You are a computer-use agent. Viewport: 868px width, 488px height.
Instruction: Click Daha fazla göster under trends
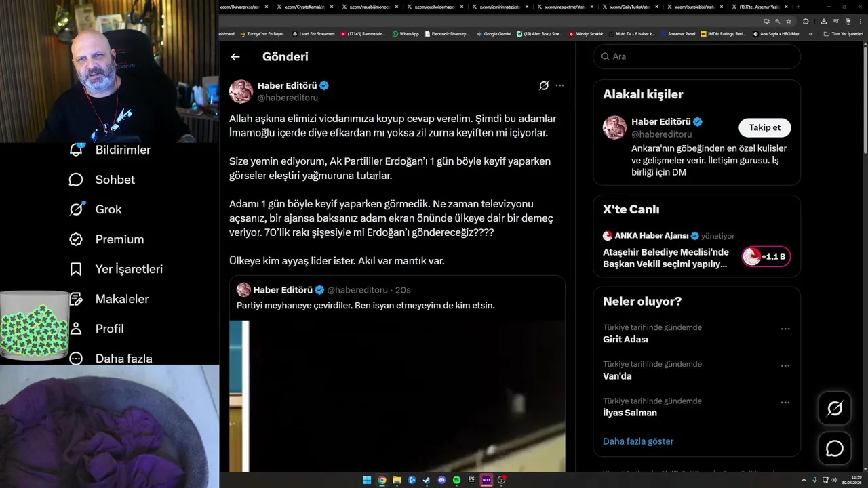(638, 441)
